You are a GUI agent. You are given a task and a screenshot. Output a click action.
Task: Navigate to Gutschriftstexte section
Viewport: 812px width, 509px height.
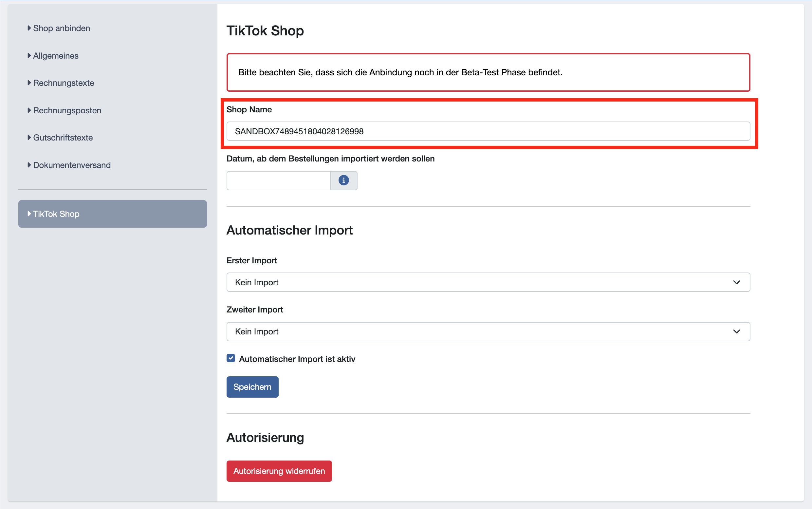pyautogui.click(x=63, y=138)
